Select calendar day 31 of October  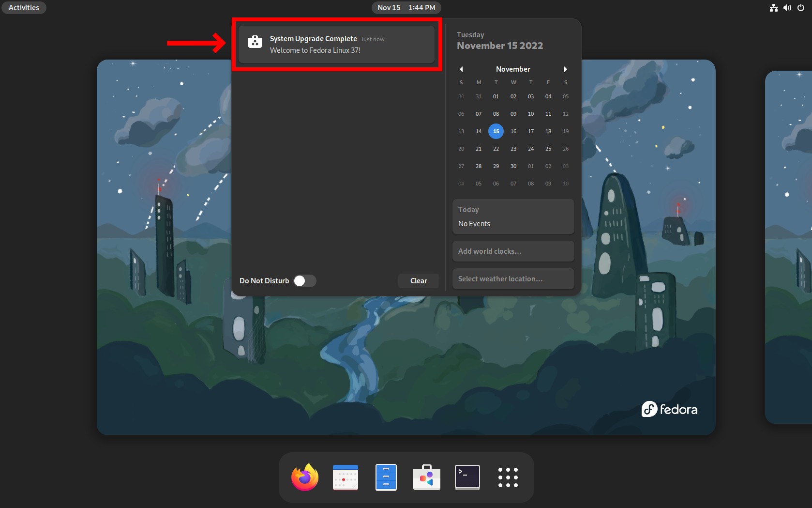[479, 96]
